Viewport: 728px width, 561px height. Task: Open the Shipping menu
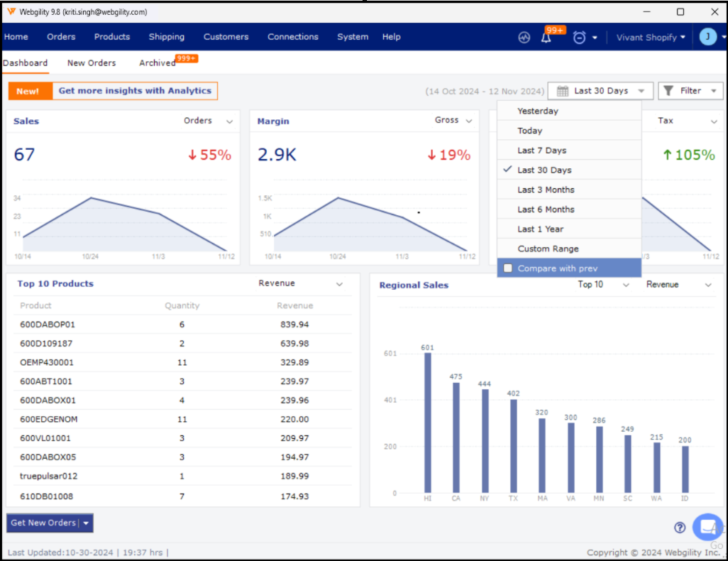[166, 37]
